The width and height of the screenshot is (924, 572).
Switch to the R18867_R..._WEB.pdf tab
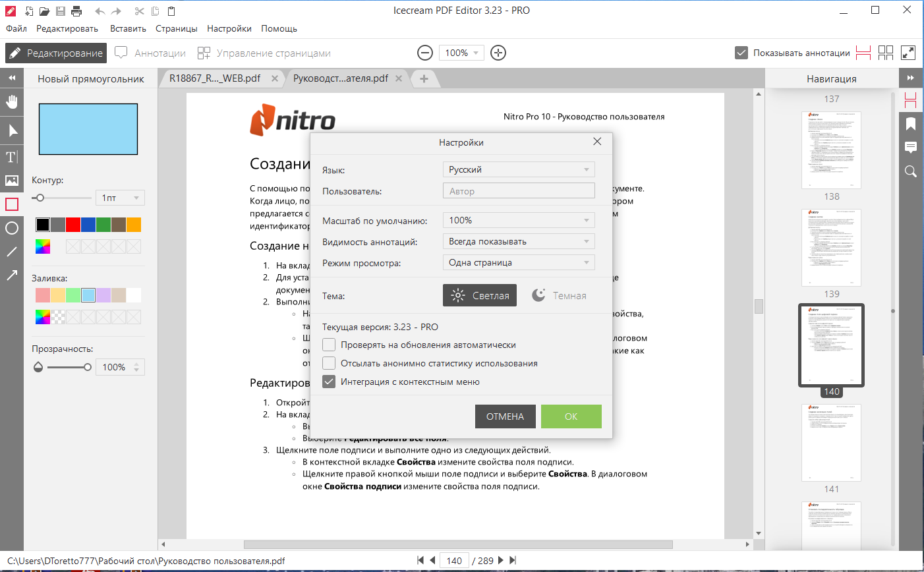point(215,78)
